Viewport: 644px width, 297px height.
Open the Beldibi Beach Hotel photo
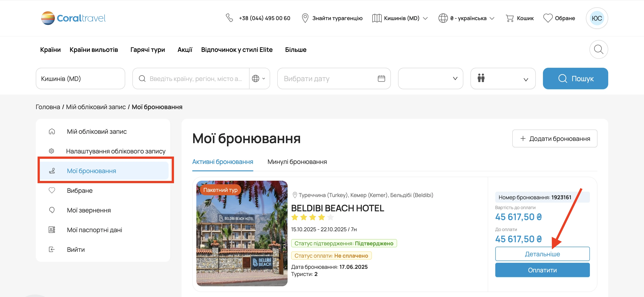point(242,233)
